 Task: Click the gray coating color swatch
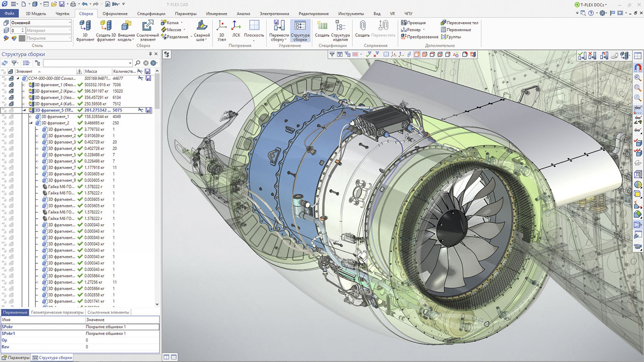22,38
